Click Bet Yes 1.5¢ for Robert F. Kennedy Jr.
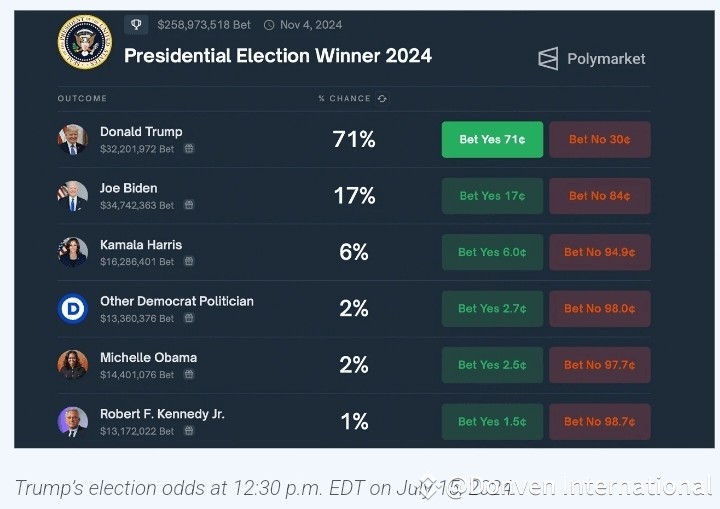This screenshot has height=509, width=720. click(x=492, y=421)
